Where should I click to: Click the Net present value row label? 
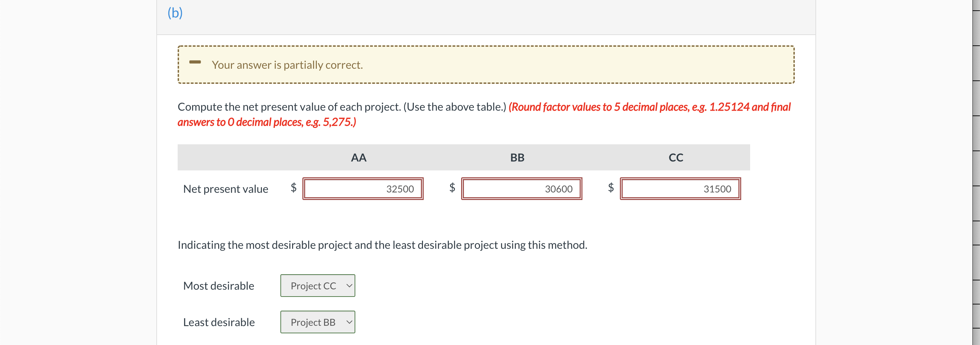226,189
